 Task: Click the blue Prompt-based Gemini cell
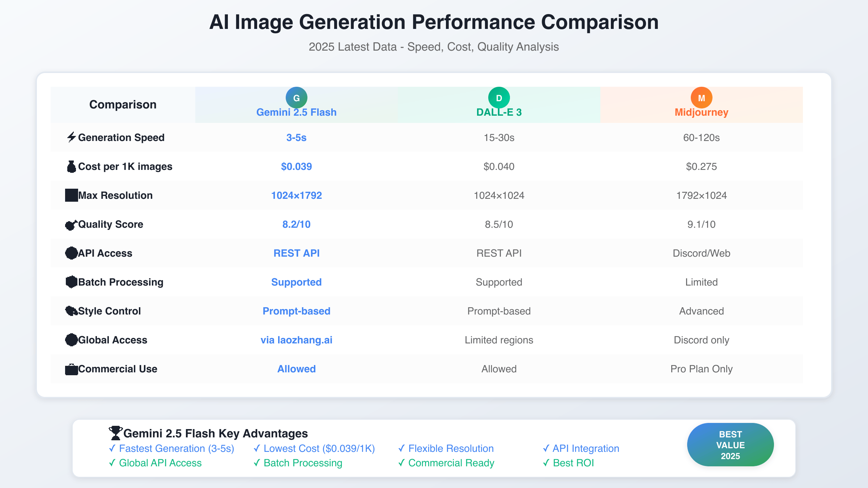click(x=297, y=311)
